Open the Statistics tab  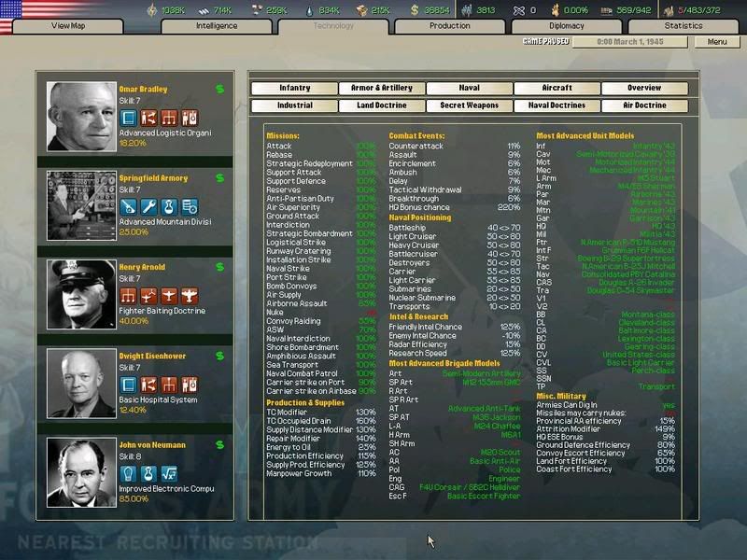pos(684,26)
